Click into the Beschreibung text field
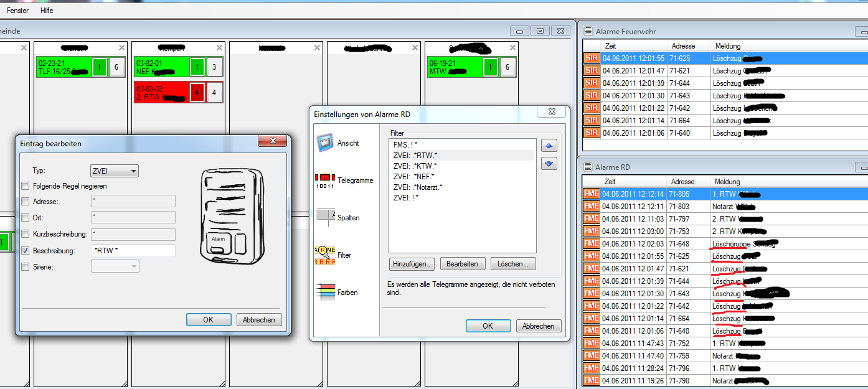Image resolution: width=868 pixels, height=389 pixels. [x=133, y=251]
